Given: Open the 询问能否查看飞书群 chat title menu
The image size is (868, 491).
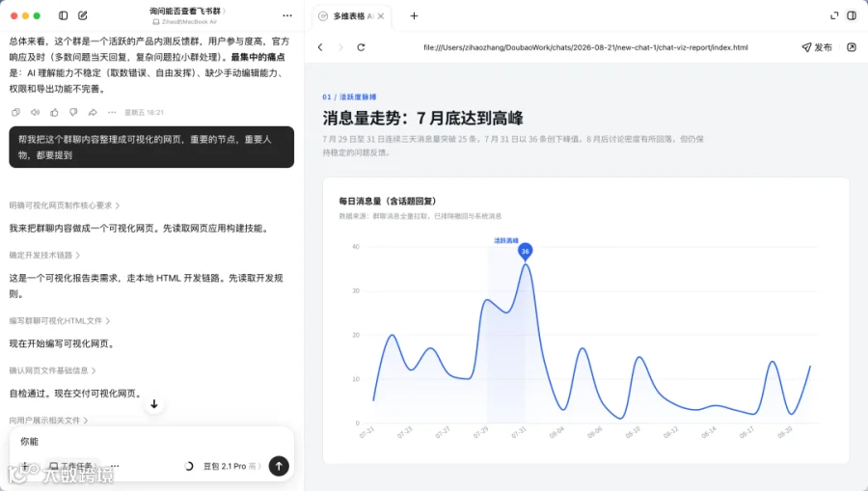Looking at the screenshot, I should [x=188, y=11].
